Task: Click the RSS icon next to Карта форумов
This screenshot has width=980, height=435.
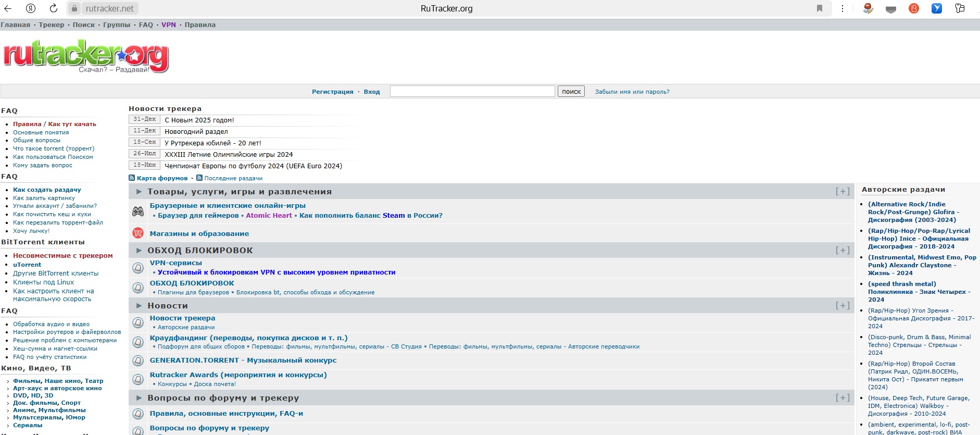Action: [132, 178]
